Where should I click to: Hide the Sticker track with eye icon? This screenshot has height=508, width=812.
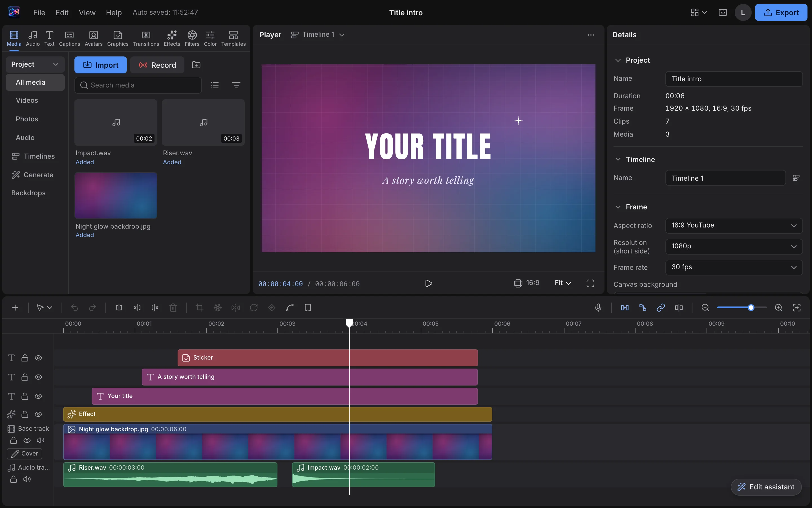pyautogui.click(x=39, y=358)
